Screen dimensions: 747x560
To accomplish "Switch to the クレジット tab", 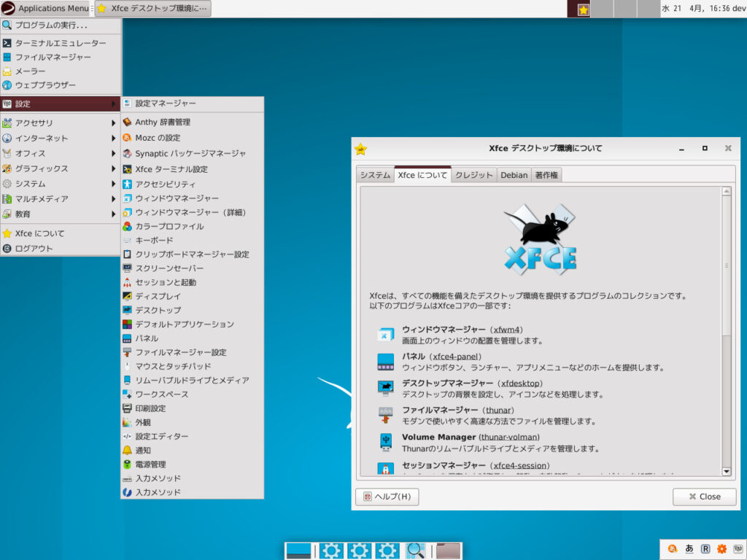I will [x=473, y=175].
